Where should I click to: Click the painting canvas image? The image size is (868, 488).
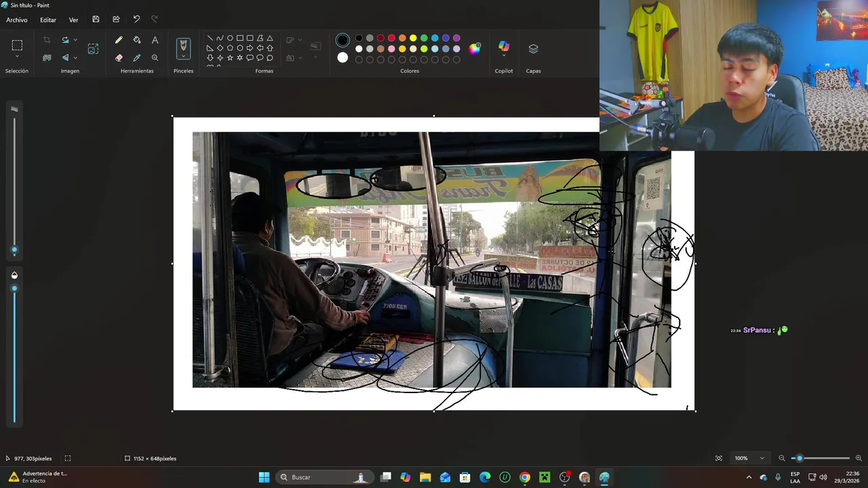click(434, 264)
